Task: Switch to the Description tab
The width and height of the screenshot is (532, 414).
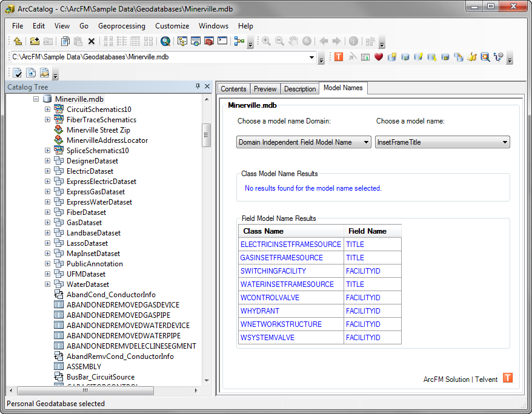Action: coord(300,89)
